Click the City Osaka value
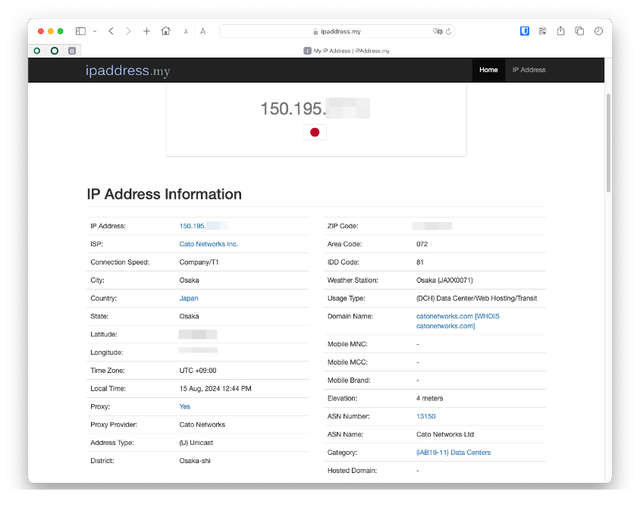The image size is (640, 520). 189,280
